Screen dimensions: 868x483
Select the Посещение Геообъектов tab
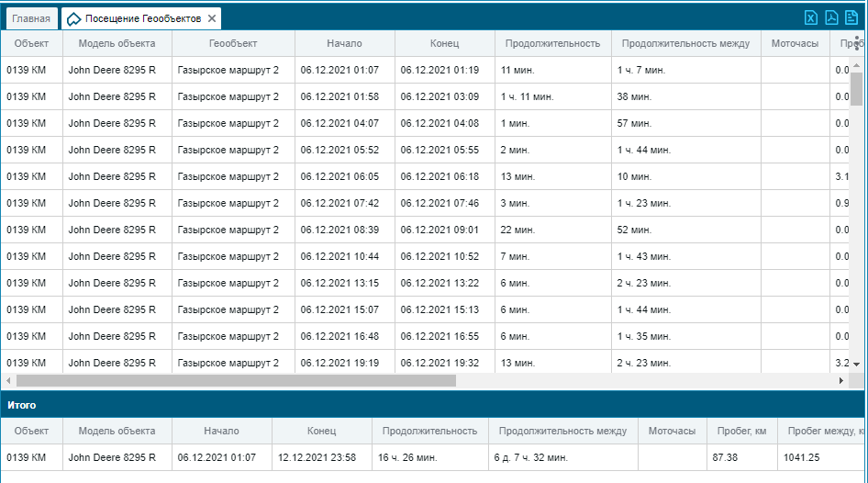pos(143,18)
